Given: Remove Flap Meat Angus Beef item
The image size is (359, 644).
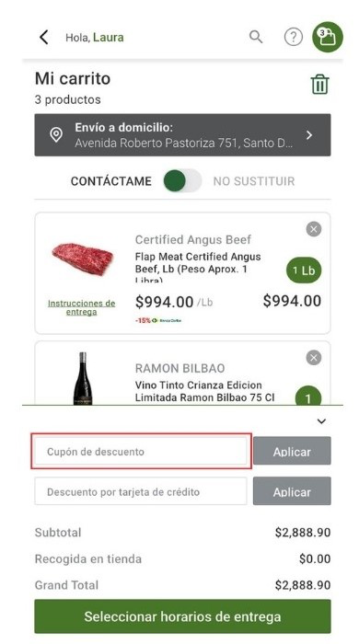Looking at the screenshot, I should point(313,229).
